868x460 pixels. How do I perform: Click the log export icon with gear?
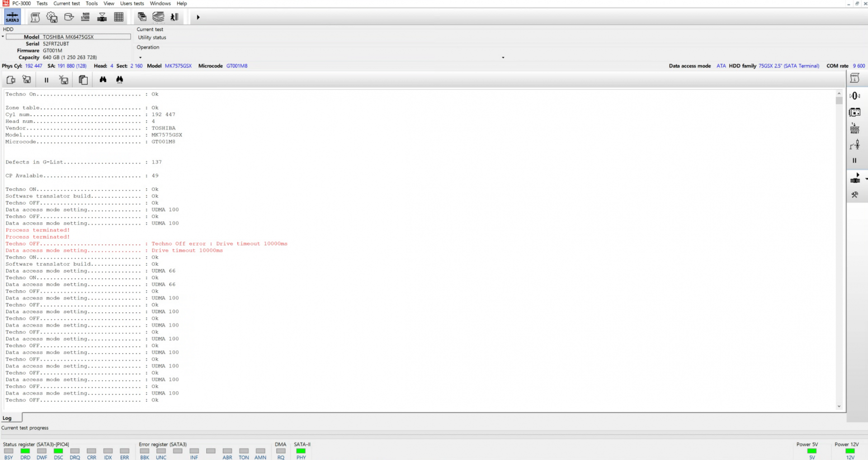(11, 80)
